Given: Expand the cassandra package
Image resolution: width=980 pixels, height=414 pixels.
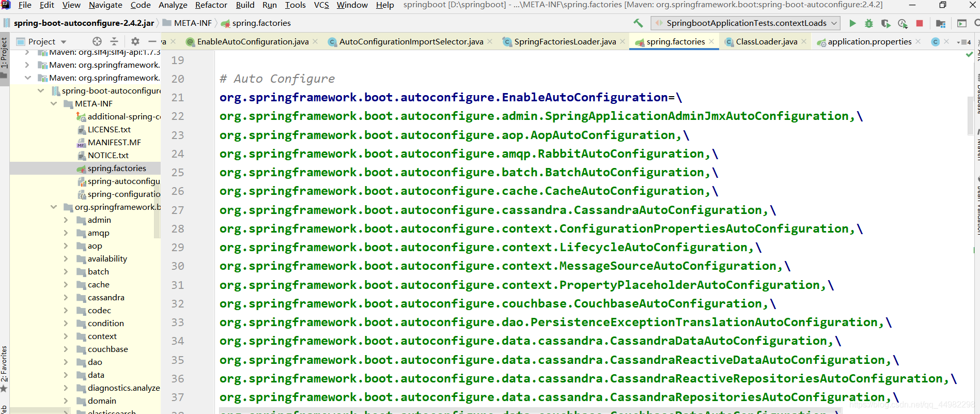Looking at the screenshot, I should tap(66, 297).
